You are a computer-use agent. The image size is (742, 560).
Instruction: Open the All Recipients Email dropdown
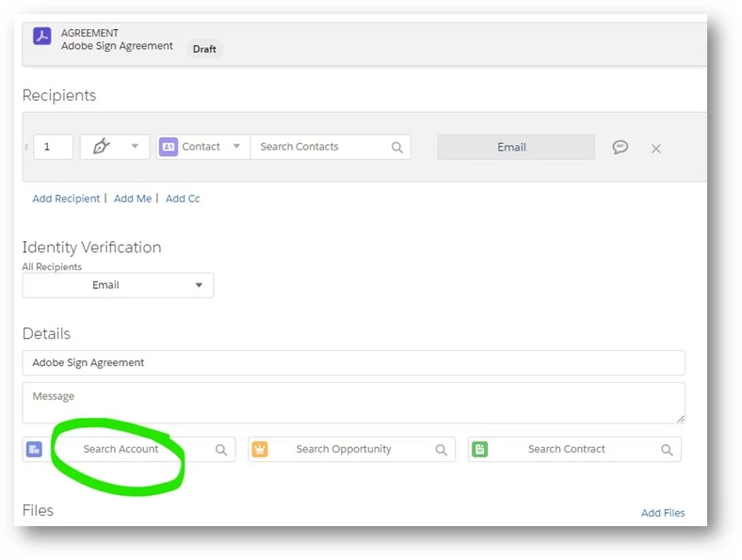[118, 285]
